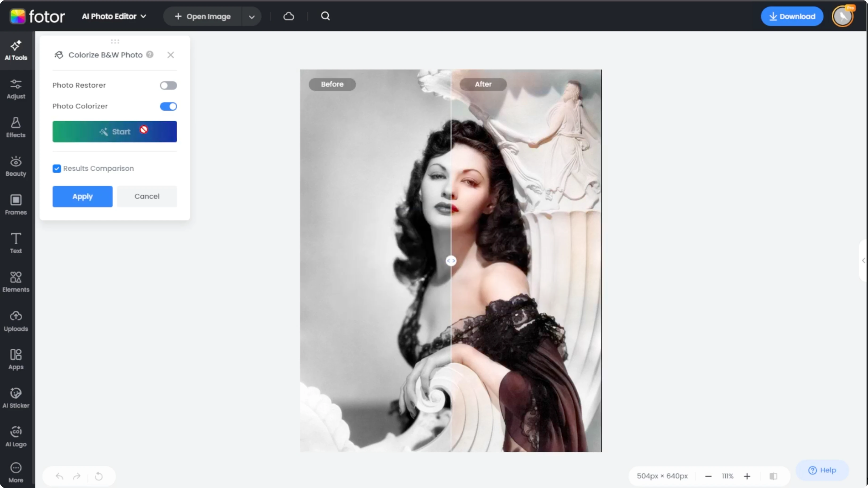
Task: Open the Beauty sidebar panel
Action: pos(16,166)
